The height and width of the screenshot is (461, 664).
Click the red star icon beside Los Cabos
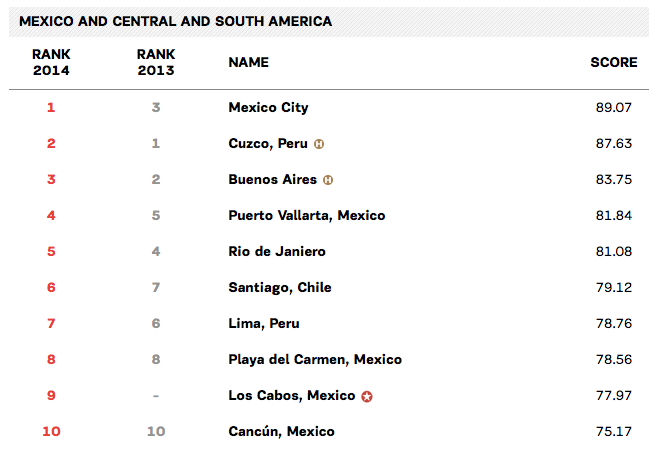(x=367, y=397)
